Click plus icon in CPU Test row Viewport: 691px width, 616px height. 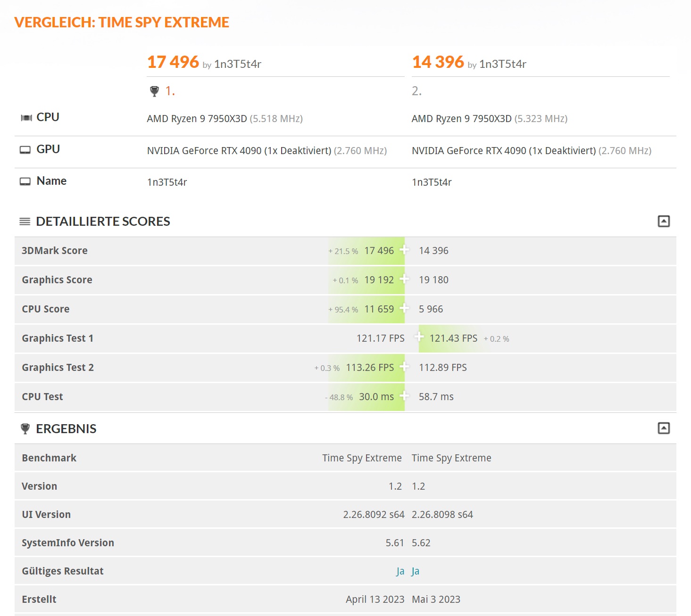coord(404,396)
